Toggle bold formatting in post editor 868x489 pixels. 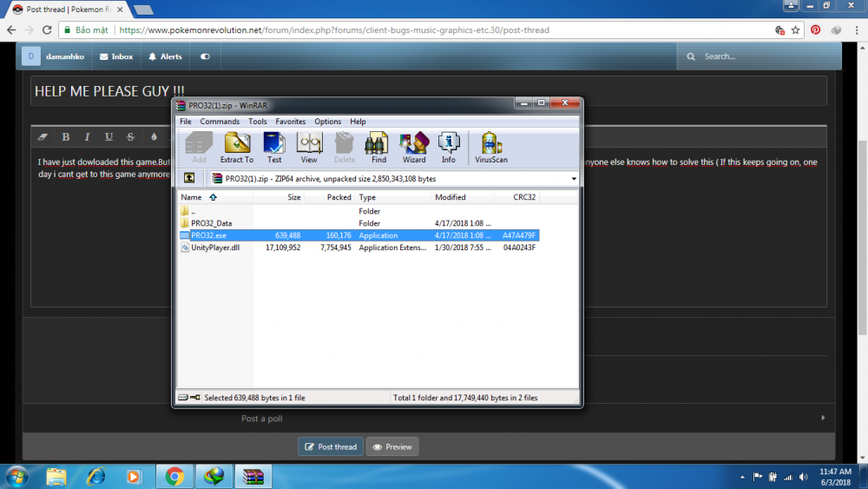pyautogui.click(x=66, y=137)
